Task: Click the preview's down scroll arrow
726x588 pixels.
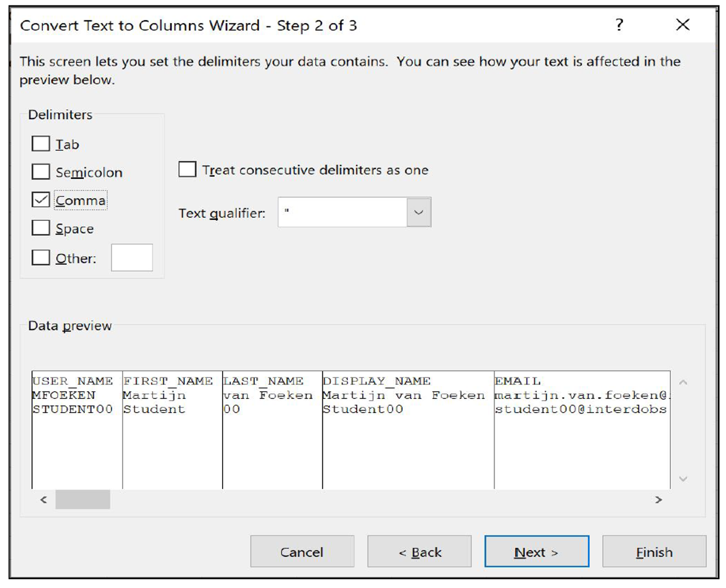Action: point(683,479)
